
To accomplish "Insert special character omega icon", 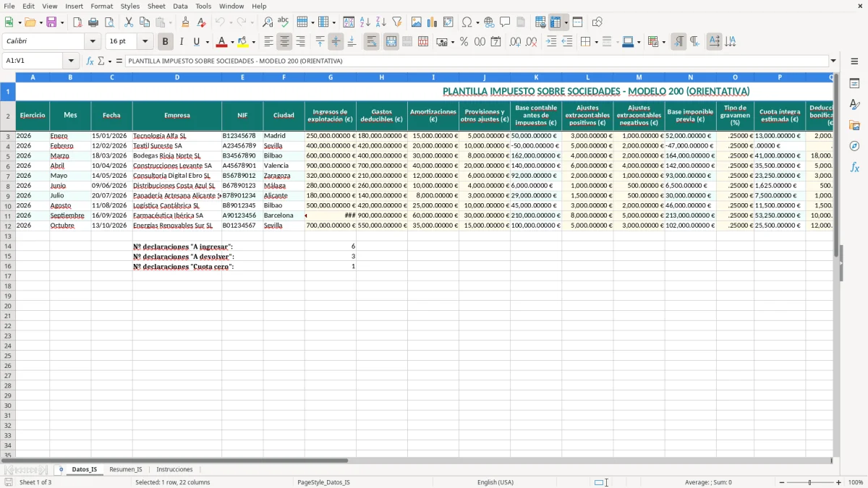I will 467,22.
